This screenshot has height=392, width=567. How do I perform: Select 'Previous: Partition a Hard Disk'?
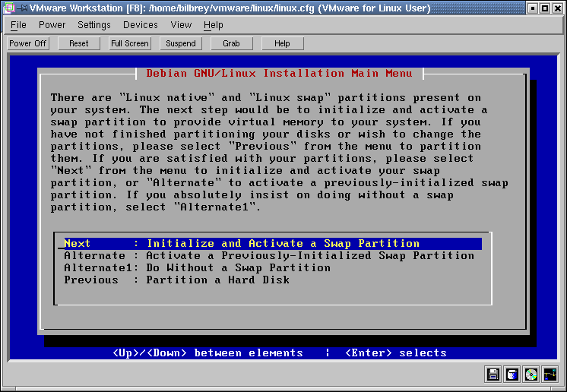point(176,280)
